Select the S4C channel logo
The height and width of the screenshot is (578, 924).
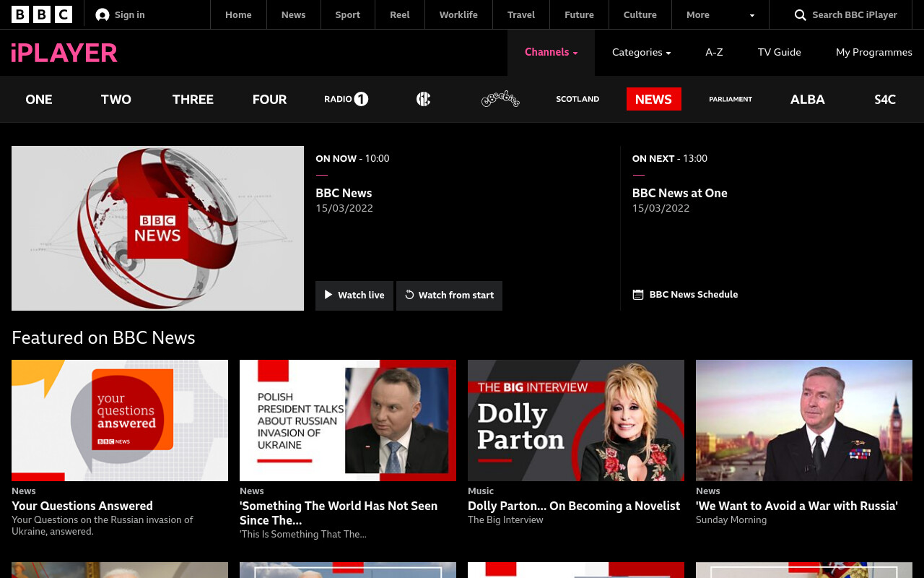click(x=885, y=99)
